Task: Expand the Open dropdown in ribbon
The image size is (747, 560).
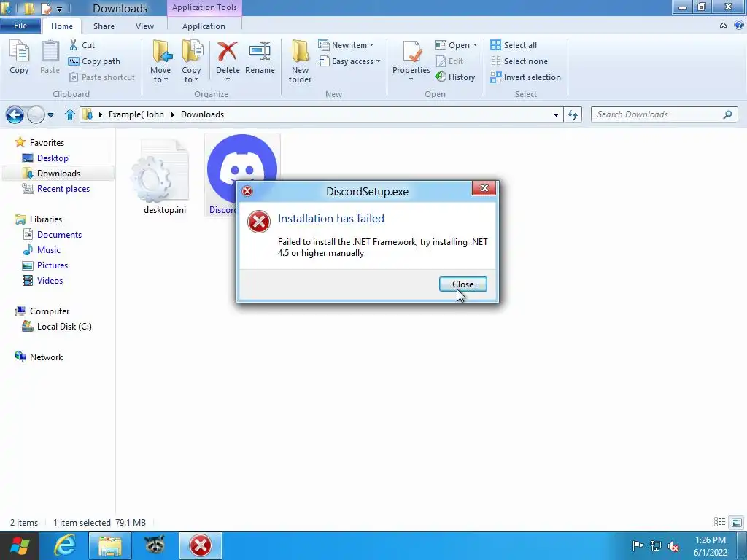Action: click(456, 45)
